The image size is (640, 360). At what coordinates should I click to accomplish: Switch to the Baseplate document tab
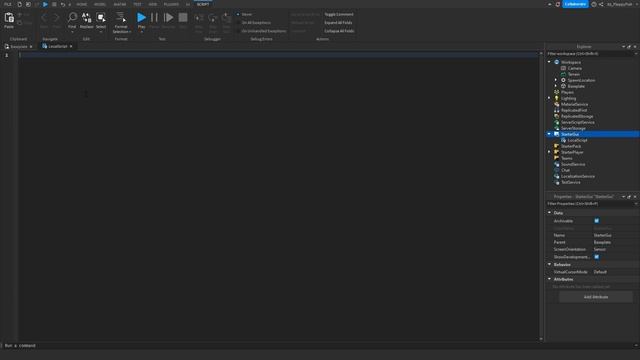(x=18, y=47)
